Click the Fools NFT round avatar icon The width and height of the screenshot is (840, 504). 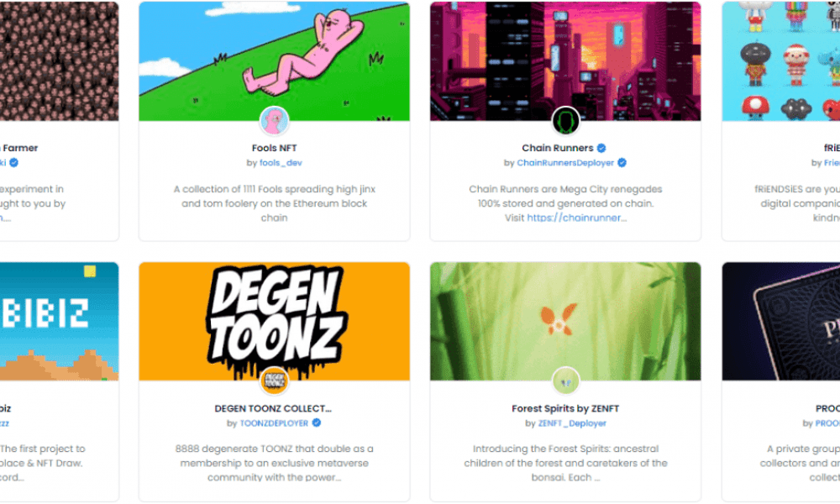[x=275, y=121]
